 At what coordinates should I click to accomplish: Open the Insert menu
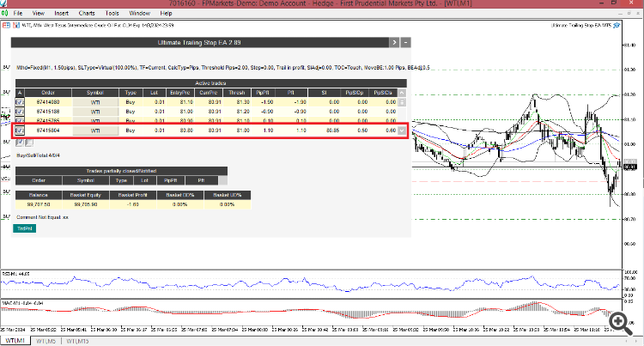(x=62, y=13)
